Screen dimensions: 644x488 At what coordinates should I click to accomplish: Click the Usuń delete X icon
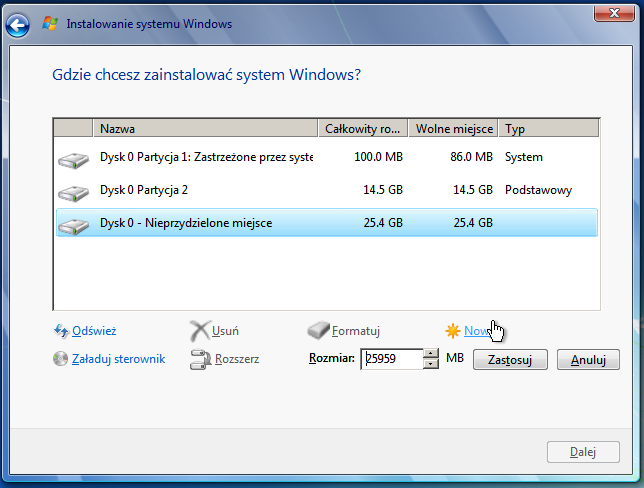[x=200, y=331]
